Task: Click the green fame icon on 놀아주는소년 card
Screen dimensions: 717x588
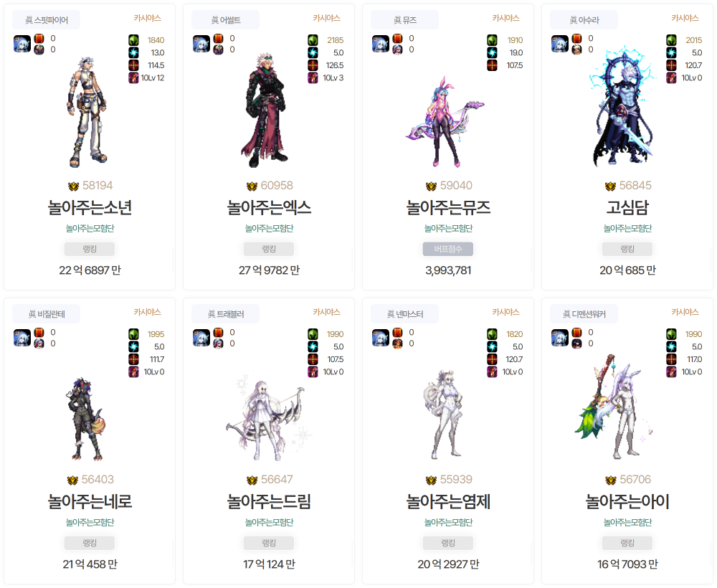Action: point(133,39)
